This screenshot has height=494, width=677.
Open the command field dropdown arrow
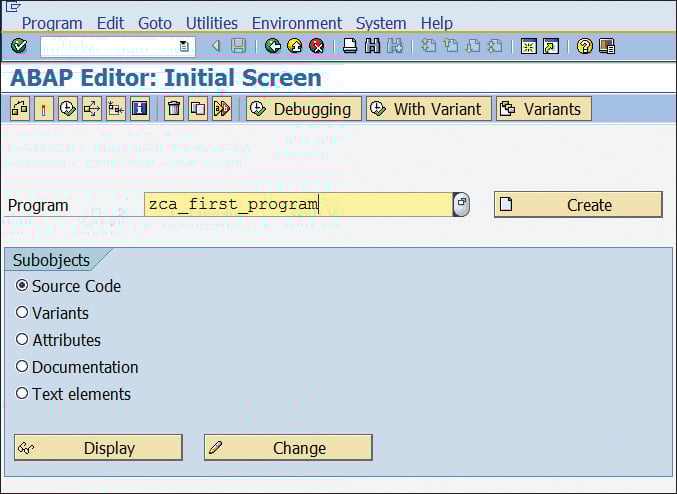click(x=184, y=46)
